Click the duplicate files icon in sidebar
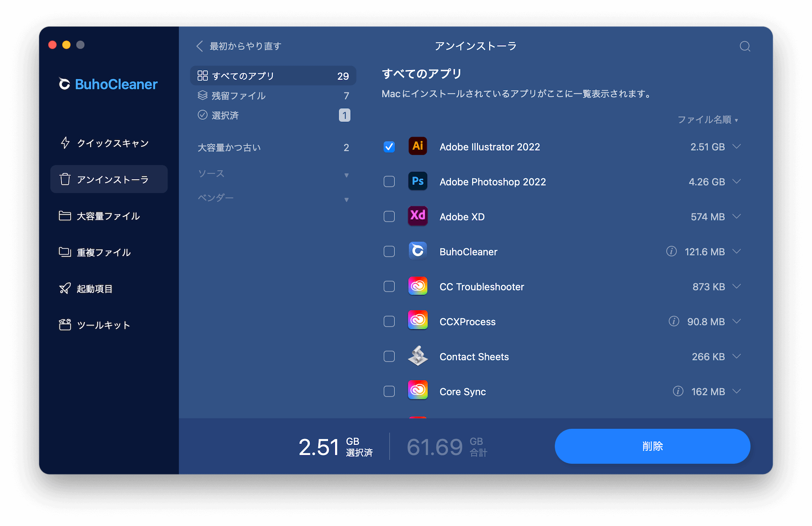 click(x=66, y=252)
